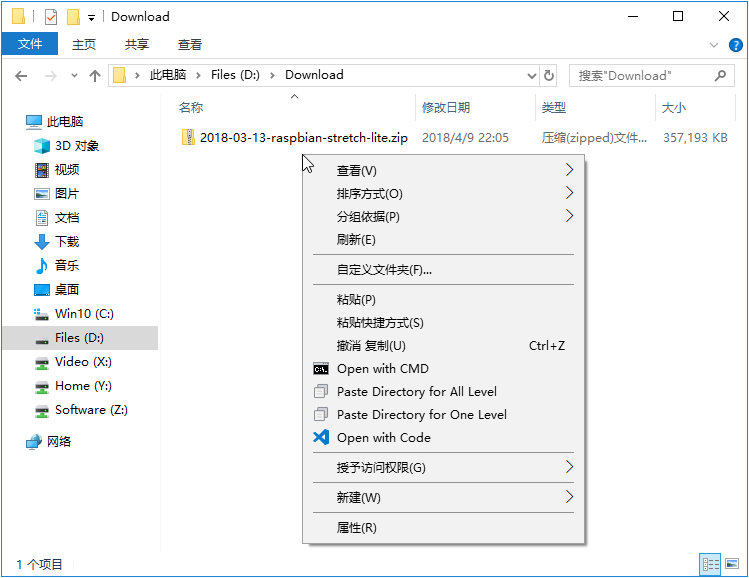This screenshot has width=749, height=578.
Task: Expand the 授予访问权限(G) submenu
Action: [x=569, y=467]
